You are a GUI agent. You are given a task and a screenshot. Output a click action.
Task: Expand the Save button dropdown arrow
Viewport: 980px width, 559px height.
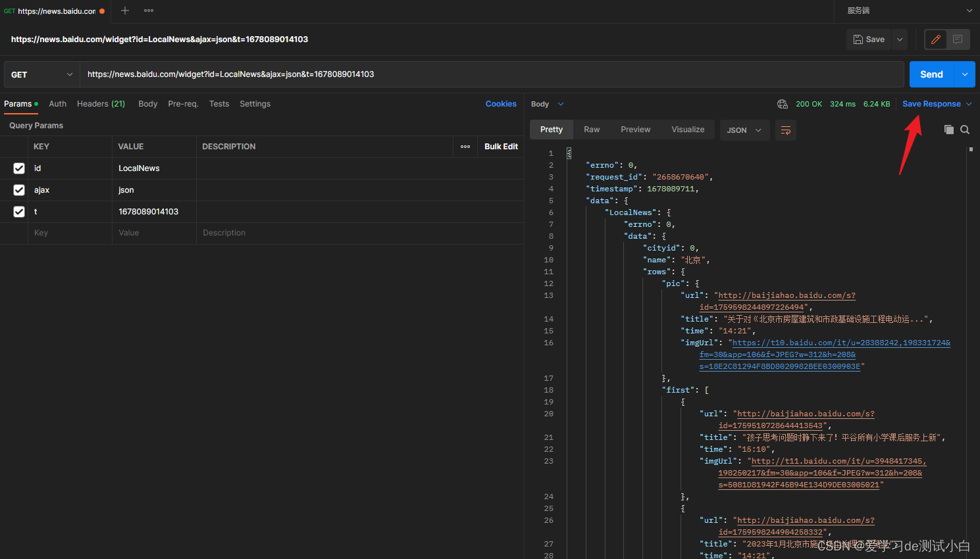pos(900,39)
